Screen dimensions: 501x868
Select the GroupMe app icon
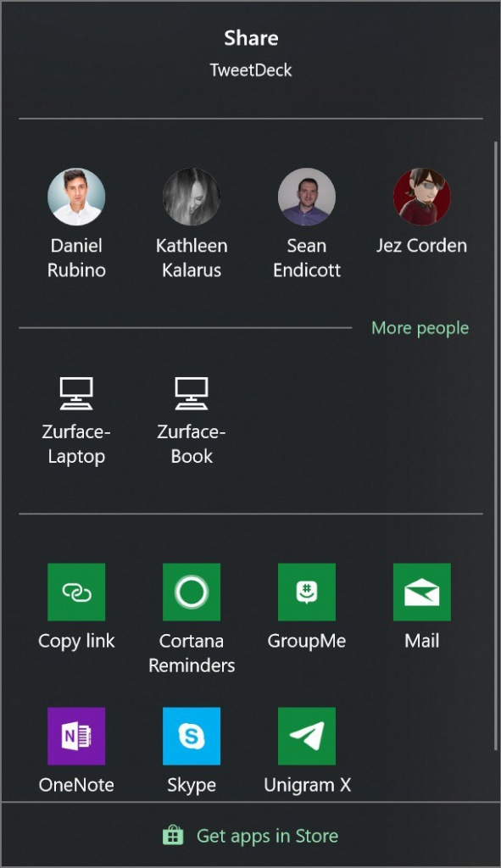[307, 592]
